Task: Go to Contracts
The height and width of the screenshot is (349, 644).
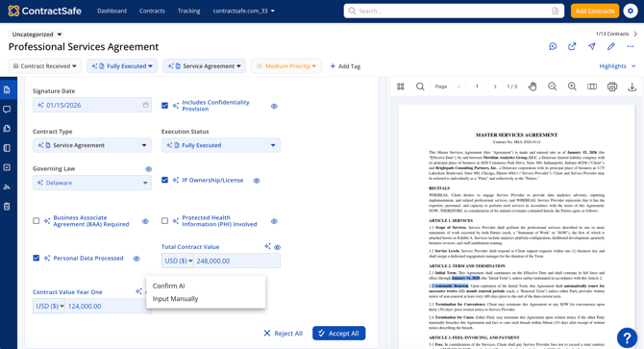Action: (x=152, y=12)
